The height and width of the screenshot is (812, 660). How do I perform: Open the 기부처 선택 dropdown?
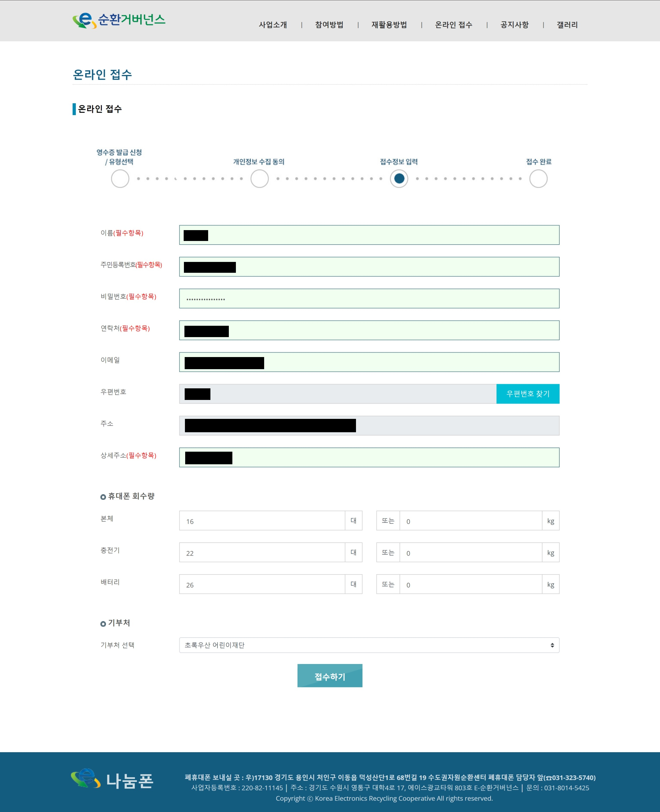(369, 645)
